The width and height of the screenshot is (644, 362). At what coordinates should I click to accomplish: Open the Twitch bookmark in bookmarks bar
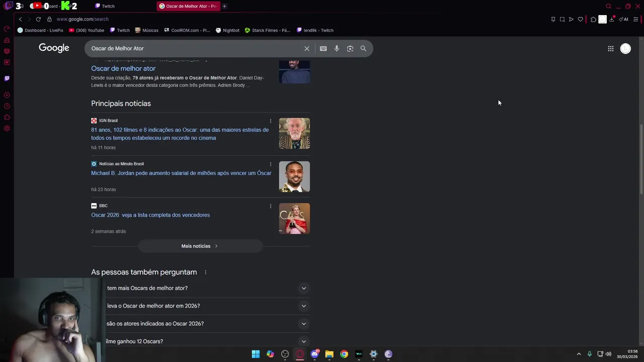coord(120,30)
